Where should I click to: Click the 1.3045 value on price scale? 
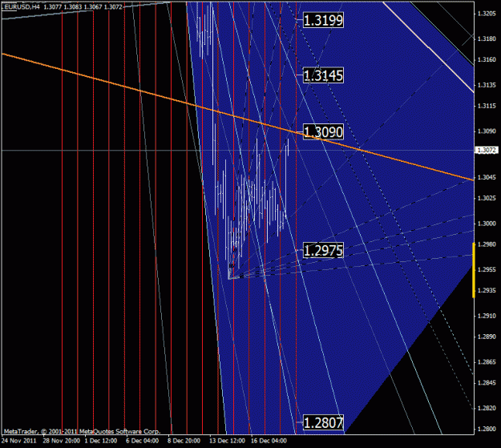coord(487,177)
